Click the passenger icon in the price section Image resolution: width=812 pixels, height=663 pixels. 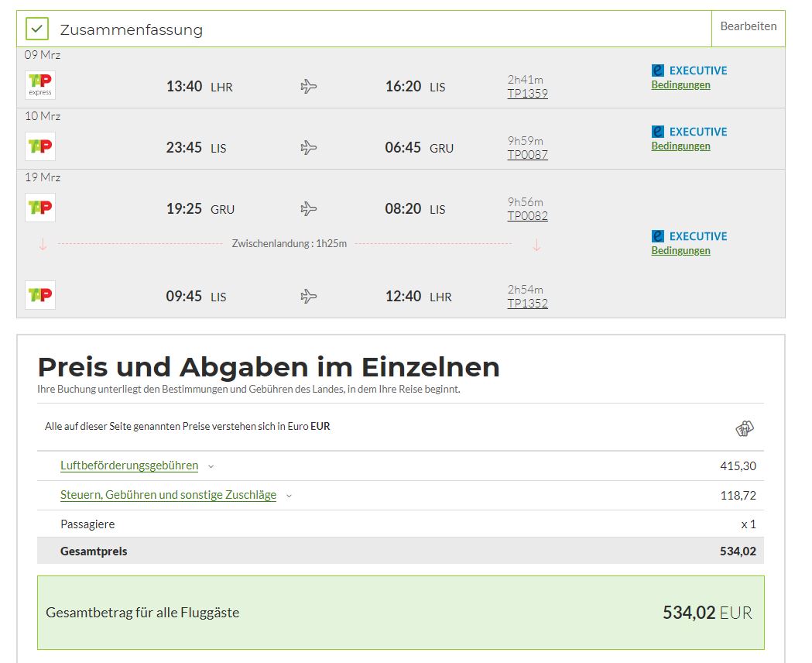tap(745, 428)
